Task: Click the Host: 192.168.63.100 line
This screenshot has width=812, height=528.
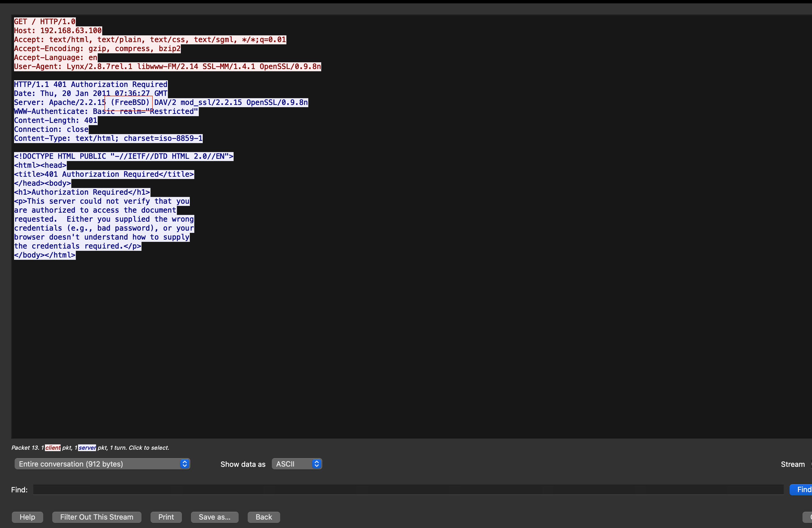Action: pos(58,31)
